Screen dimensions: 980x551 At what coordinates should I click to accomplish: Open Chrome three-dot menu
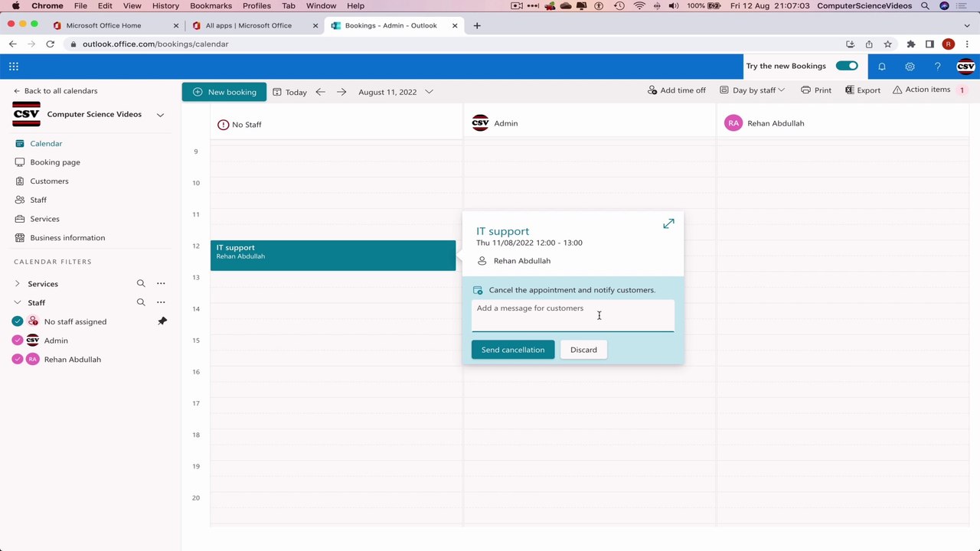click(x=968, y=44)
